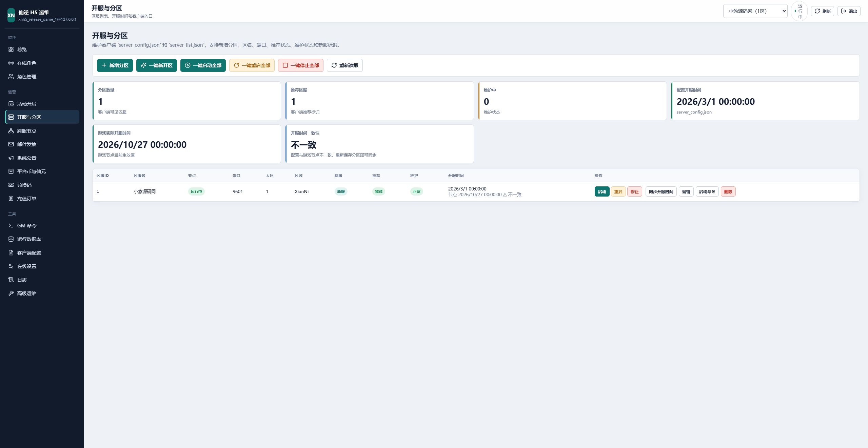Click 不一致 consistency card value
The image size is (868, 448).
pos(304,145)
